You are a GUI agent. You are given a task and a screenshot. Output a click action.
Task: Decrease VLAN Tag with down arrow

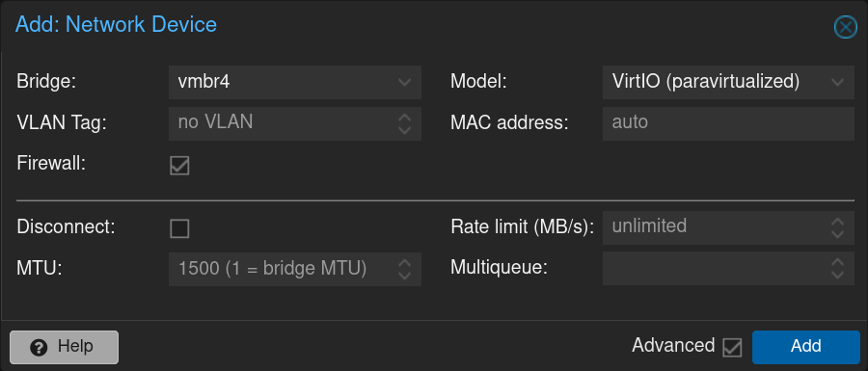pyautogui.click(x=405, y=130)
